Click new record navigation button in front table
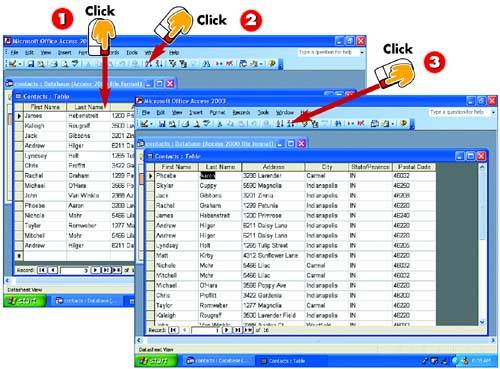Viewport: 500px width, 369px height. 248,330
